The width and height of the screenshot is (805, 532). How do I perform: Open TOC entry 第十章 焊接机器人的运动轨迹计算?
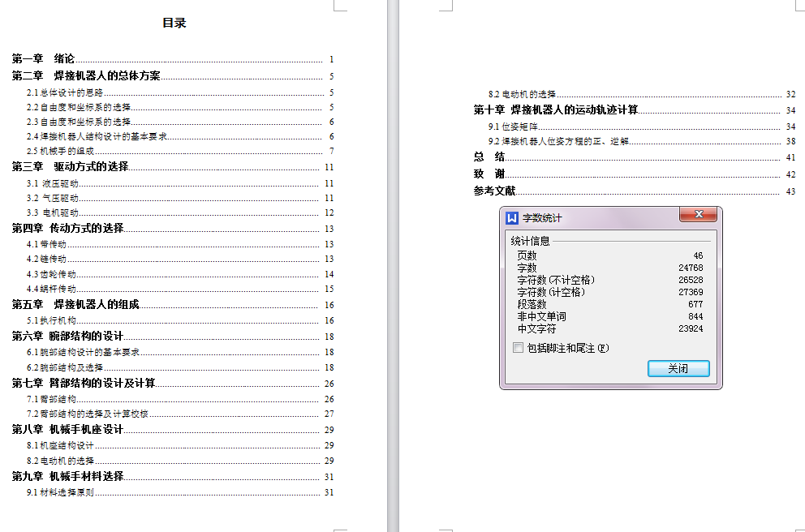[x=635, y=109]
